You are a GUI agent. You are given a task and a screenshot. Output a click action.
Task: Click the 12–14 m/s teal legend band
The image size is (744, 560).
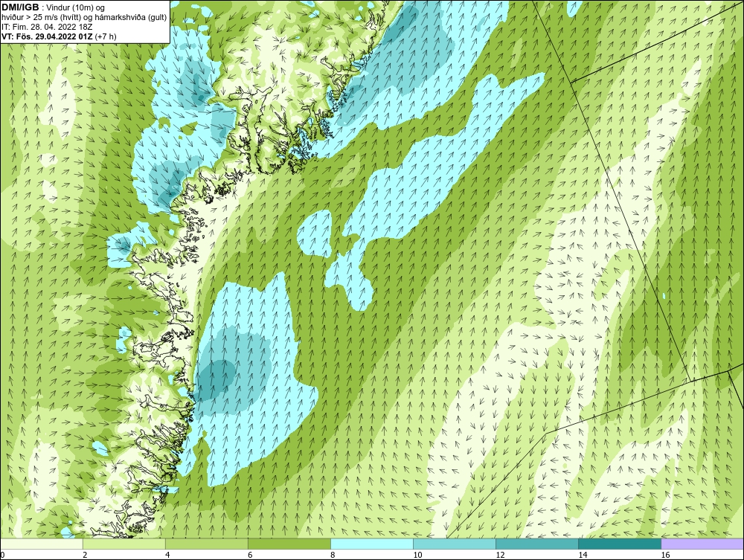pyautogui.click(x=536, y=544)
